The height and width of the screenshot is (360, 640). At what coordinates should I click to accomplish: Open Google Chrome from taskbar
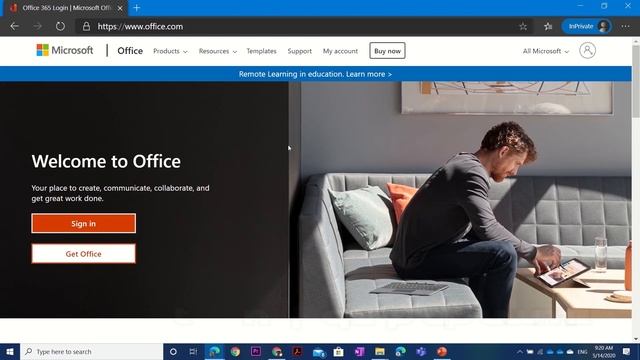tap(235, 351)
